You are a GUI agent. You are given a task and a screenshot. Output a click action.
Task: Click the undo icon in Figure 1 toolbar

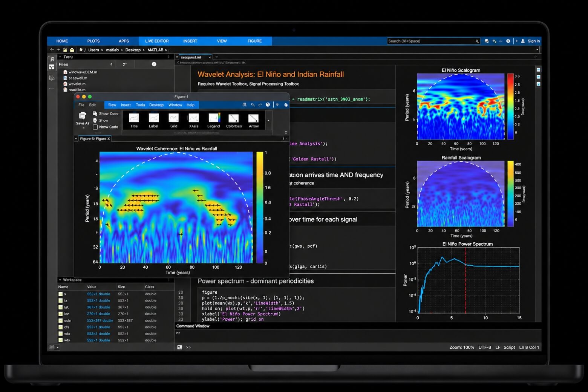coord(253,105)
